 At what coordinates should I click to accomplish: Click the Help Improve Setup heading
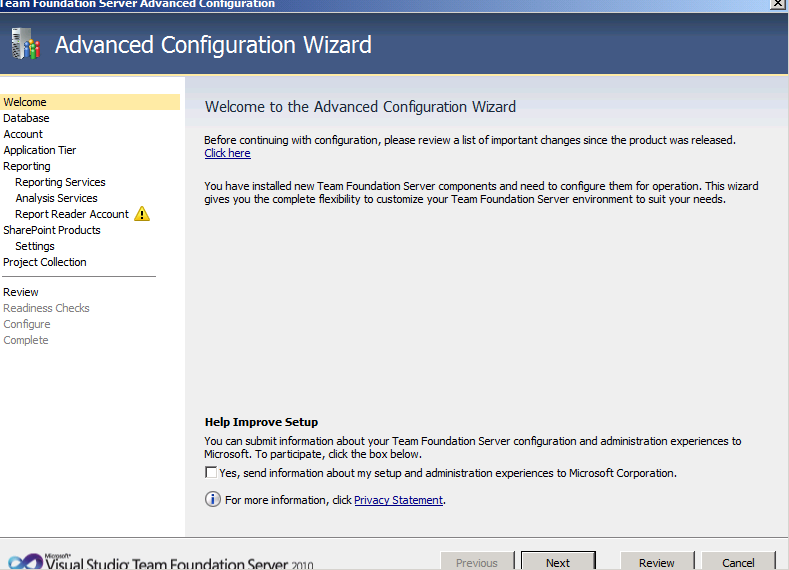click(261, 422)
